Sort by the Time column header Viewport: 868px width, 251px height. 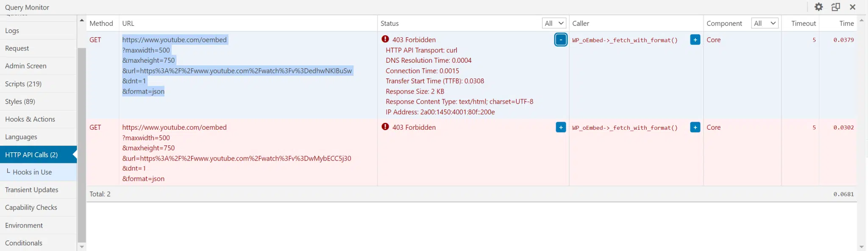(846, 23)
